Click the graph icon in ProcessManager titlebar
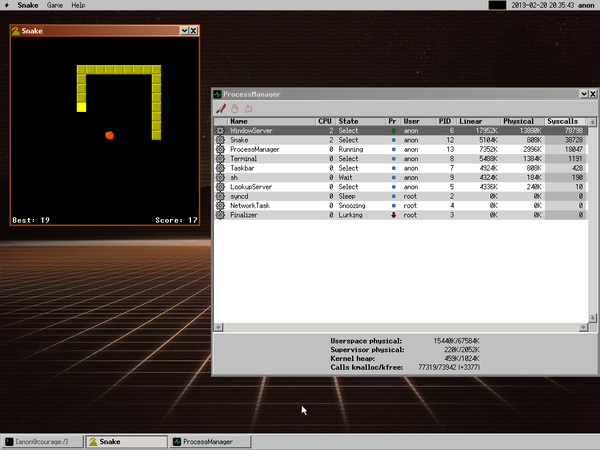This screenshot has height=450, width=600. pos(218,94)
